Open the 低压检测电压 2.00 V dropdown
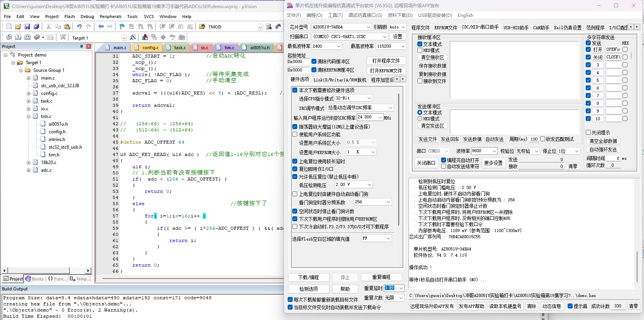The width and height of the screenshot is (644, 320). 369,185
